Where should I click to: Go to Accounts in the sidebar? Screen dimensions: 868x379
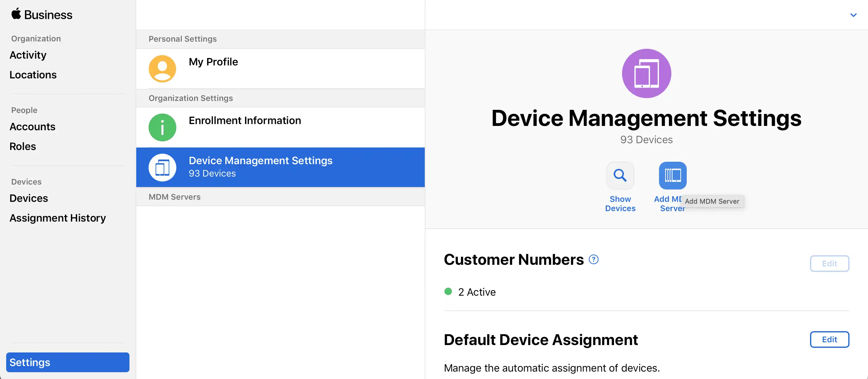32,127
